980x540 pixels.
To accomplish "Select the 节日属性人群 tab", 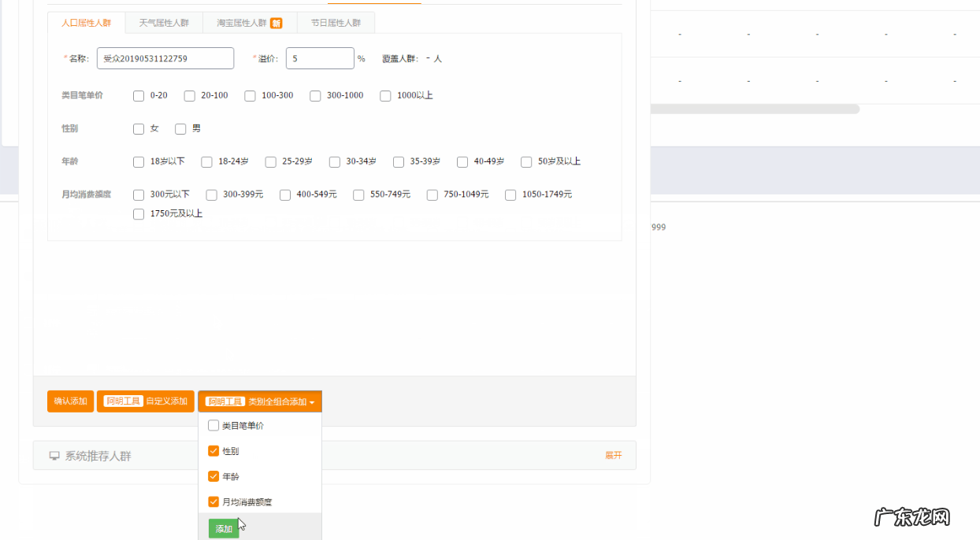I will [x=336, y=23].
